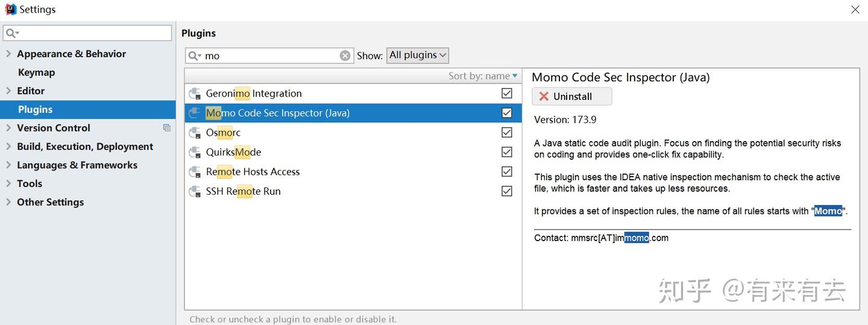Expand the Version Control arrow

8,128
